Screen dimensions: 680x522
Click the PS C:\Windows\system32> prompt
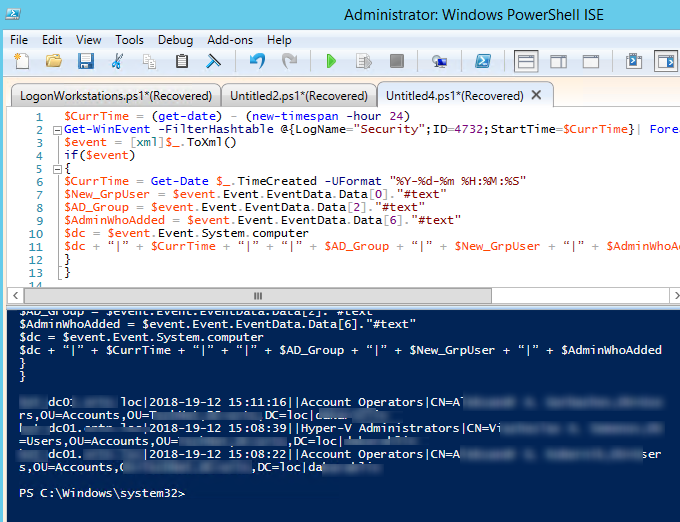(102, 493)
